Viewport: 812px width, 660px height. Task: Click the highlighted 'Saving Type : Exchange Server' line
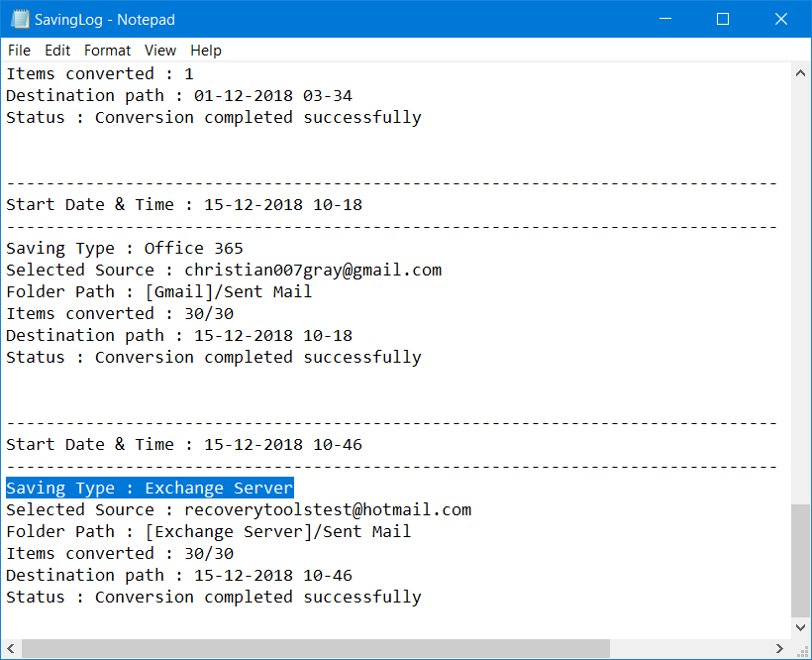[x=150, y=488]
